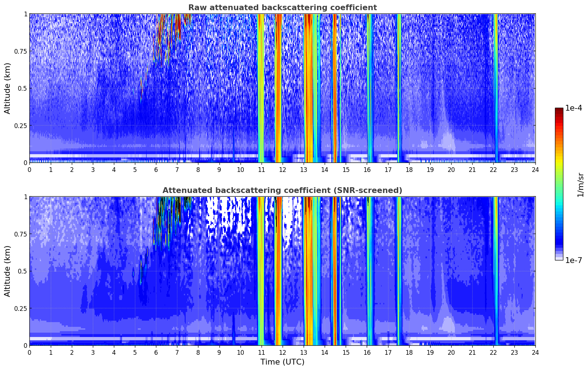Click hour tick "19" under the SNR-screened plot
This screenshot has height=370, width=588.
(x=430, y=352)
